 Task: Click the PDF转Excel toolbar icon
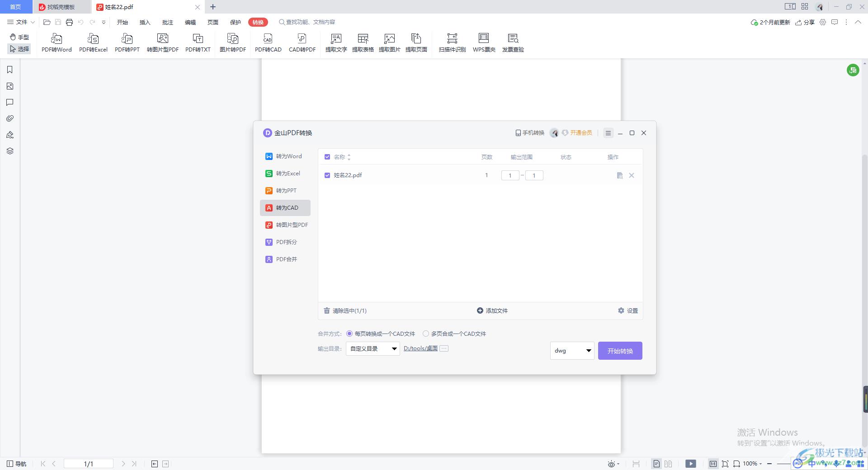click(93, 43)
